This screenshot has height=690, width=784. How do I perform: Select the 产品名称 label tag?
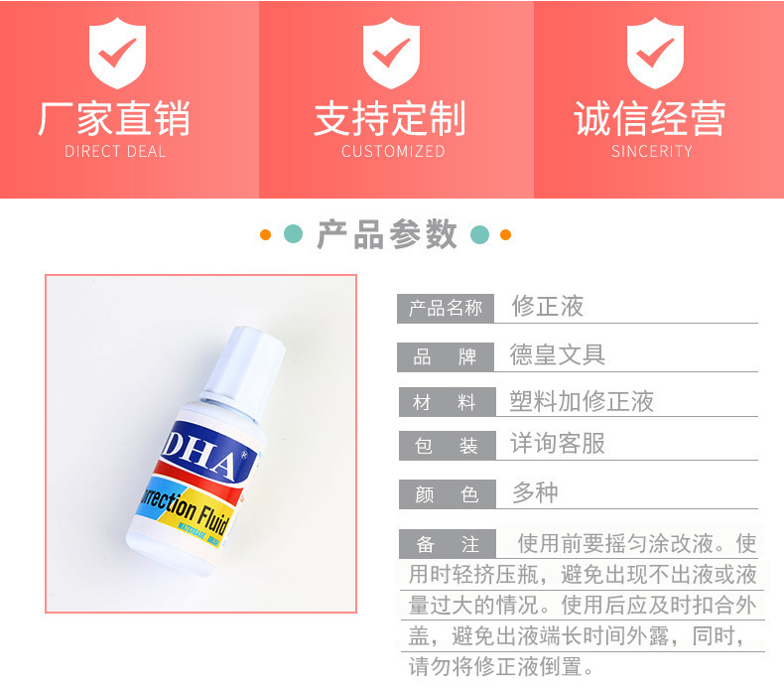point(446,308)
